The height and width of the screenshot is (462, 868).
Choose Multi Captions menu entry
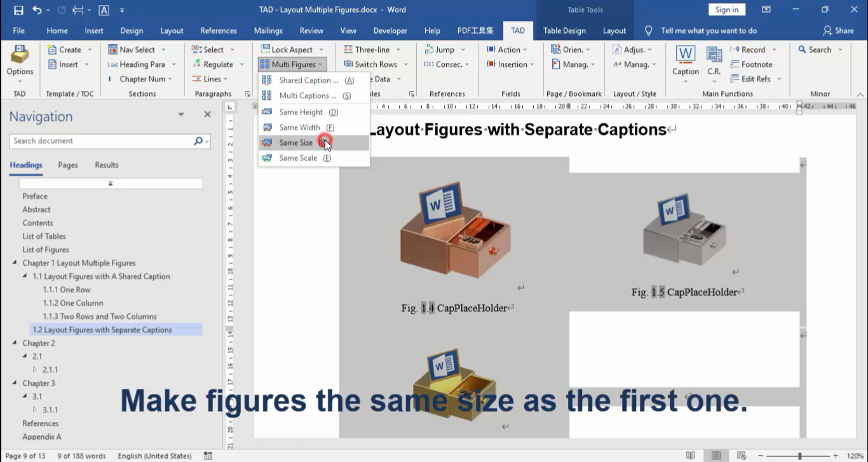[x=314, y=96]
